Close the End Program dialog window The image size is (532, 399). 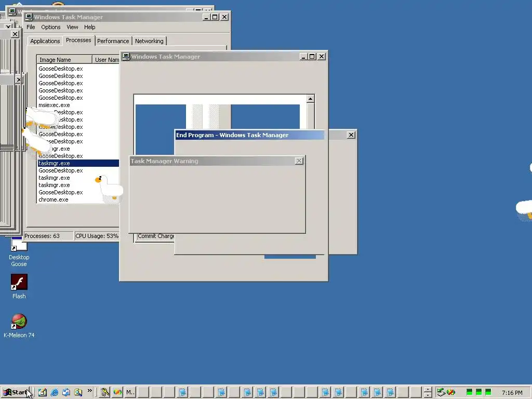(351, 135)
